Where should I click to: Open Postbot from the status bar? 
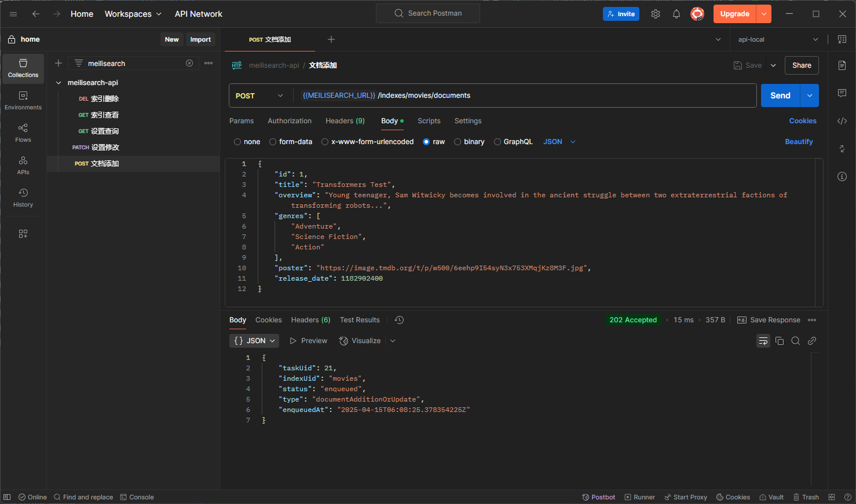pyautogui.click(x=598, y=497)
